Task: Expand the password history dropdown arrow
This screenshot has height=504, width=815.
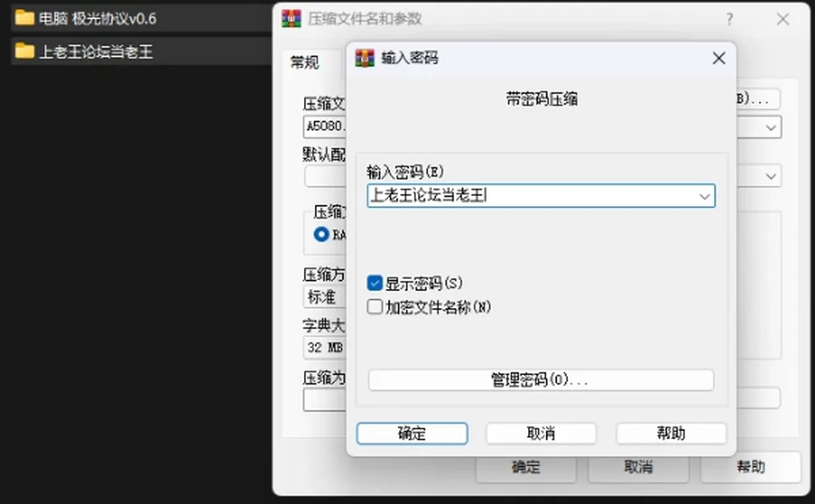Action: click(705, 196)
